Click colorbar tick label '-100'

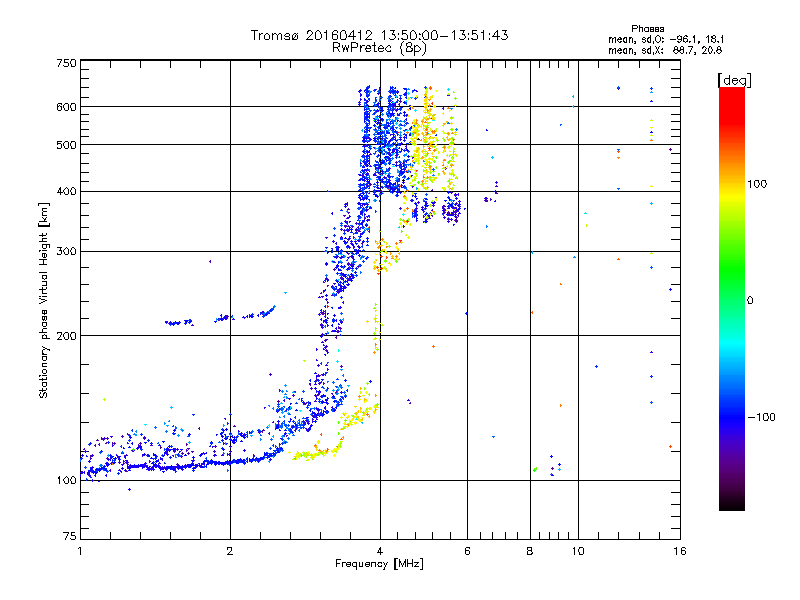761,417
